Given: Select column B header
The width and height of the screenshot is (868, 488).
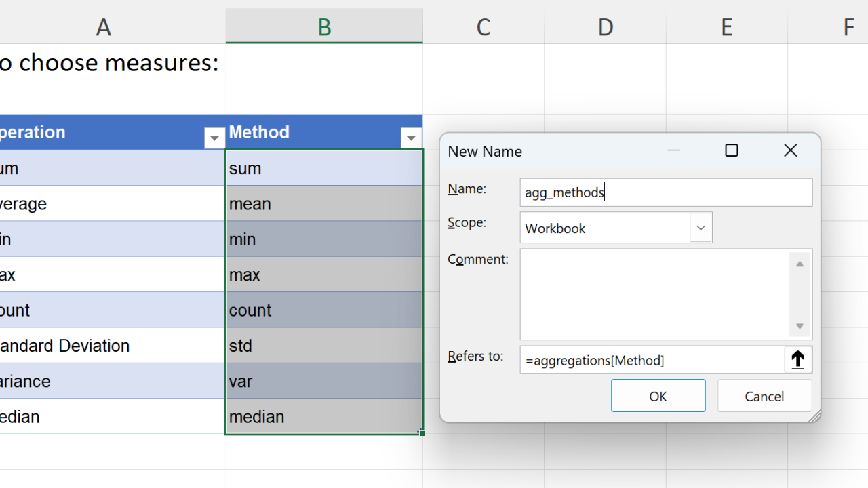Looking at the screenshot, I should tap(324, 27).
